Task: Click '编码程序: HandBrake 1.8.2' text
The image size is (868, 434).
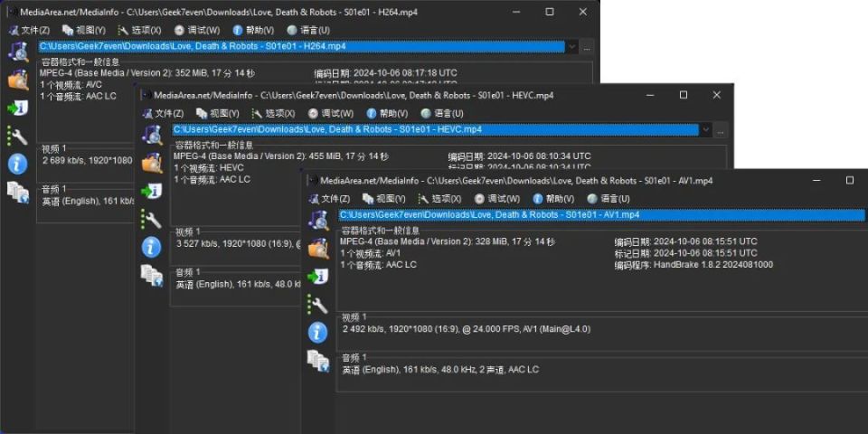Action: click(693, 265)
